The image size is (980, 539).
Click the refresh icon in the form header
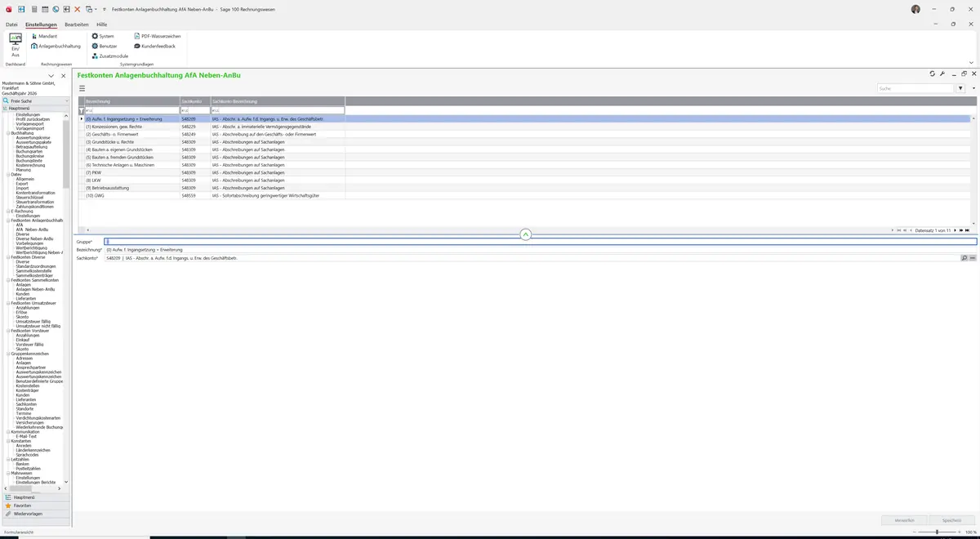tap(933, 73)
